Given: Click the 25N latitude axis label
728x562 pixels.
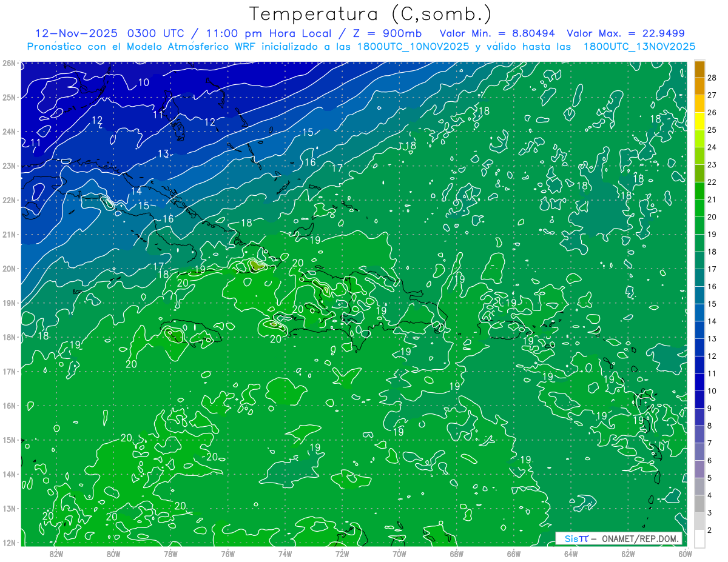Looking at the screenshot, I should click(9, 97).
